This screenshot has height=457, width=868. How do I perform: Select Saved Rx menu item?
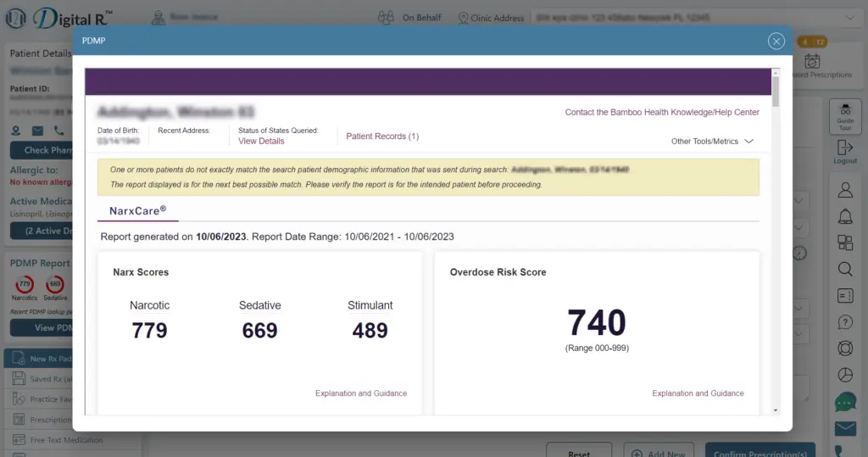pyautogui.click(x=39, y=379)
